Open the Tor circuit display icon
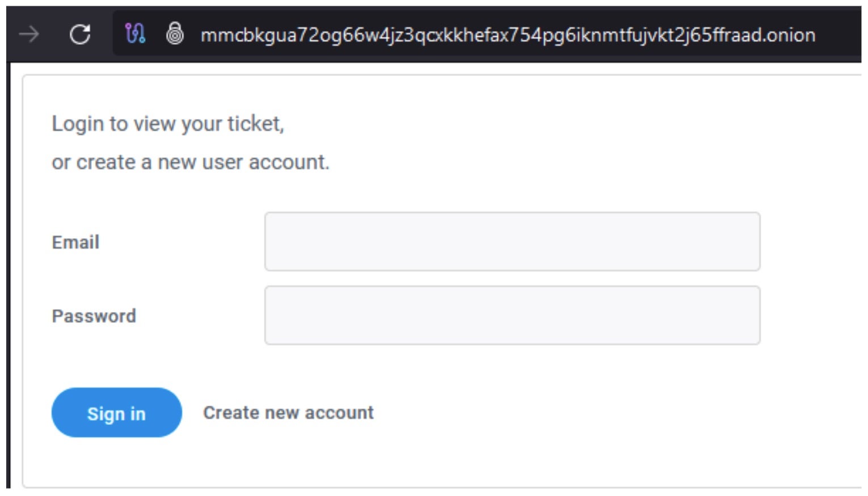The width and height of the screenshot is (868, 496). click(x=135, y=34)
